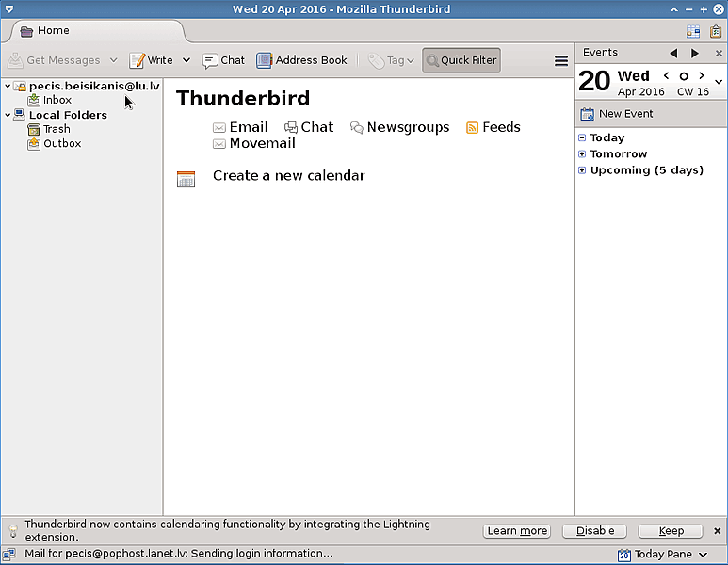Expand the Tomorrow events section

582,153
